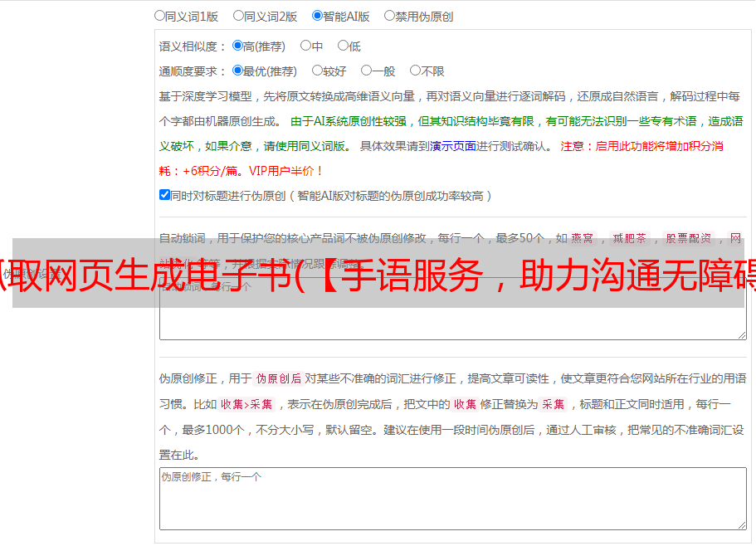The height and width of the screenshot is (546, 756).
Task: Click the red text VIP用户半价
Action: (285, 171)
